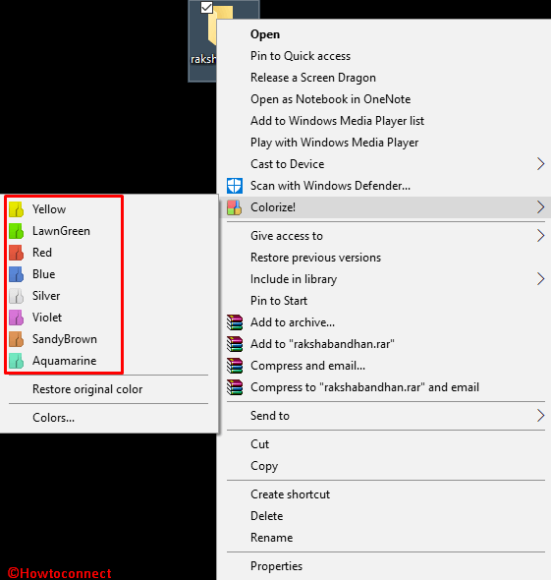Click the Aquamarine folder color icon
Image resolution: width=551 pixels, height=580 pixels.
17,361
